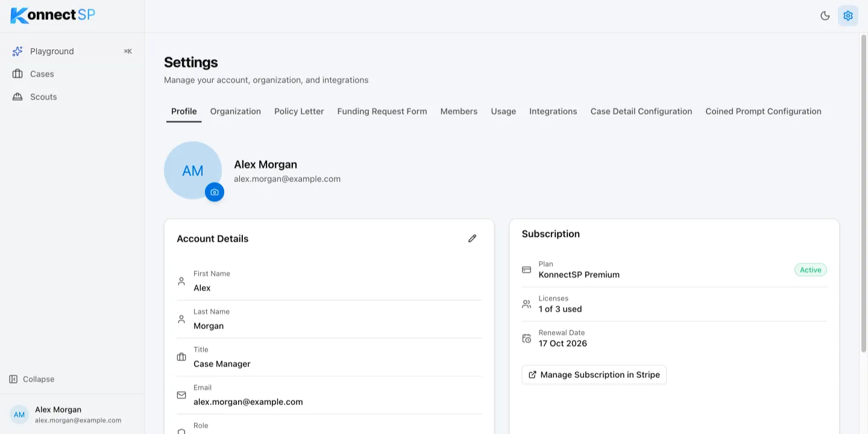Click the Settings page heading

pyautogui.click(x=191, y=63)
